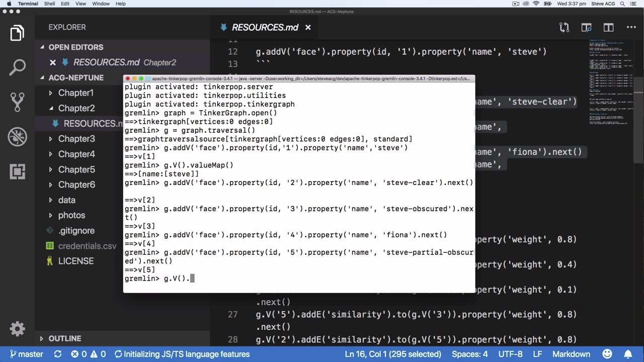Open the Source Control view
This screenshot has width=644, height=362.
click(17, 102)
